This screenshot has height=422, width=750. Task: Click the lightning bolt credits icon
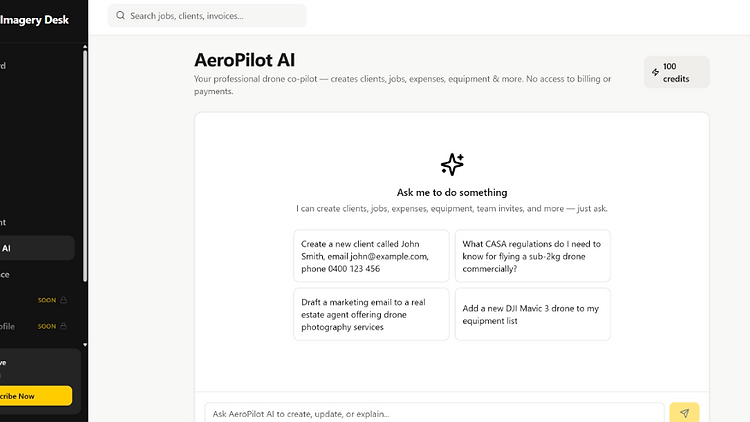(x=655, y=72)
